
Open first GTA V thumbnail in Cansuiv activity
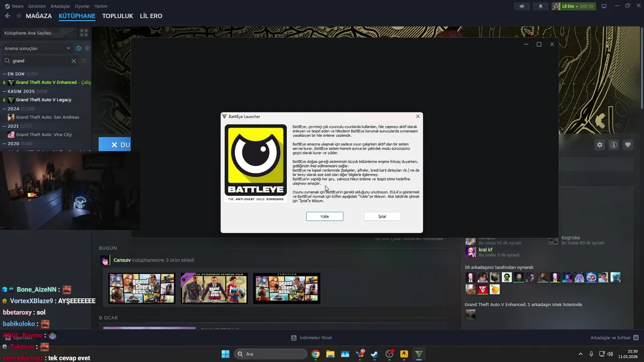[x=142, y=289]
